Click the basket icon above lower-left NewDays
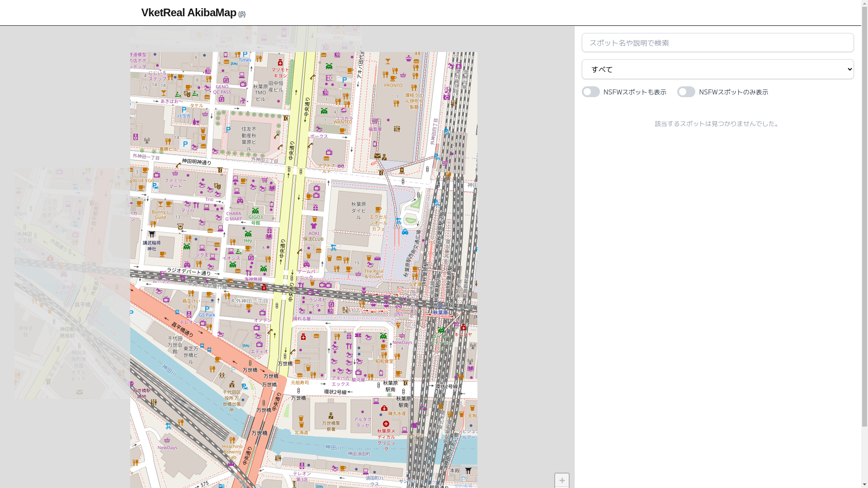This screenshot has width=868, height=488. [x=167, y=440]
